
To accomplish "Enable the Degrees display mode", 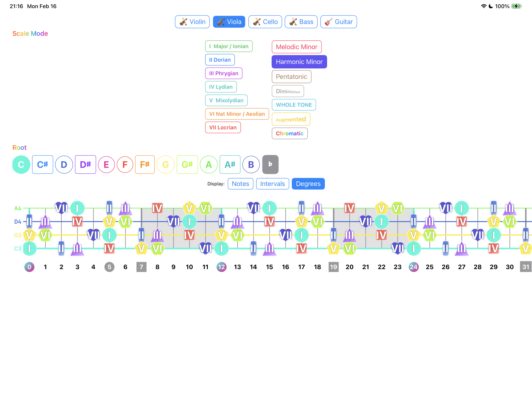I will coord(308,184).
